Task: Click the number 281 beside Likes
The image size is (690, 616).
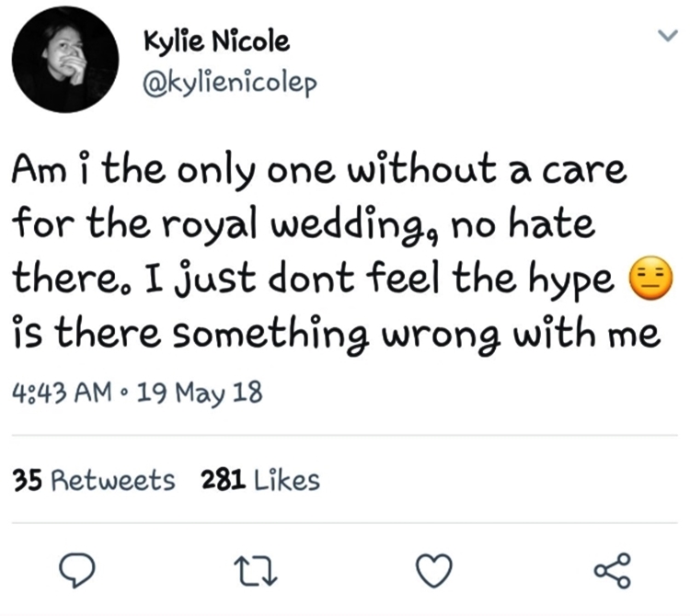Action: coord(220,480)
